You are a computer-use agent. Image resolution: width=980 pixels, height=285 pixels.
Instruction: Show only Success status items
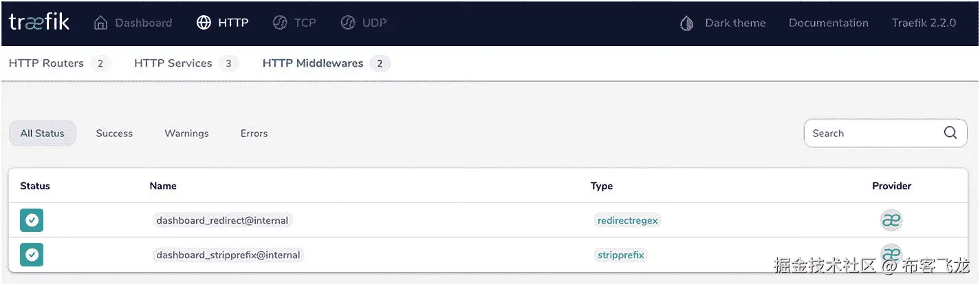pos(114,134)
